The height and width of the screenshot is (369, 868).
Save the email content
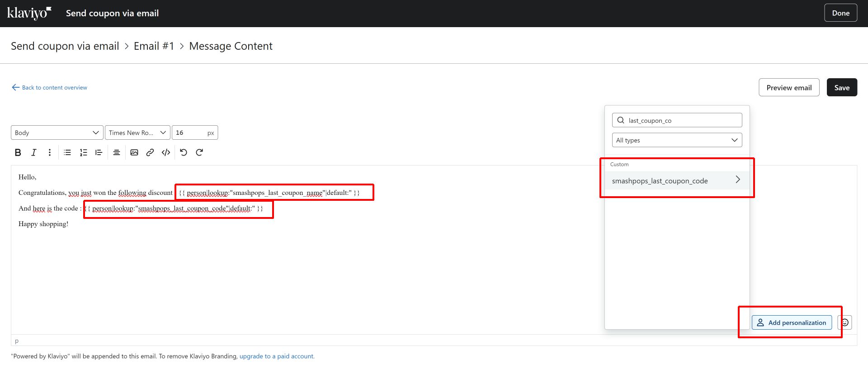pos(842,88)
